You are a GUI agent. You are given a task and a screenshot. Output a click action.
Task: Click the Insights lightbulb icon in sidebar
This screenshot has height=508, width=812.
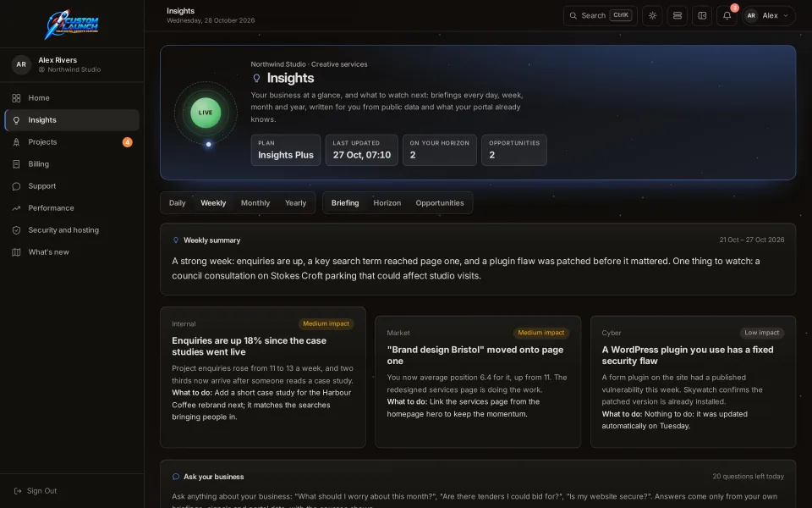17,120
